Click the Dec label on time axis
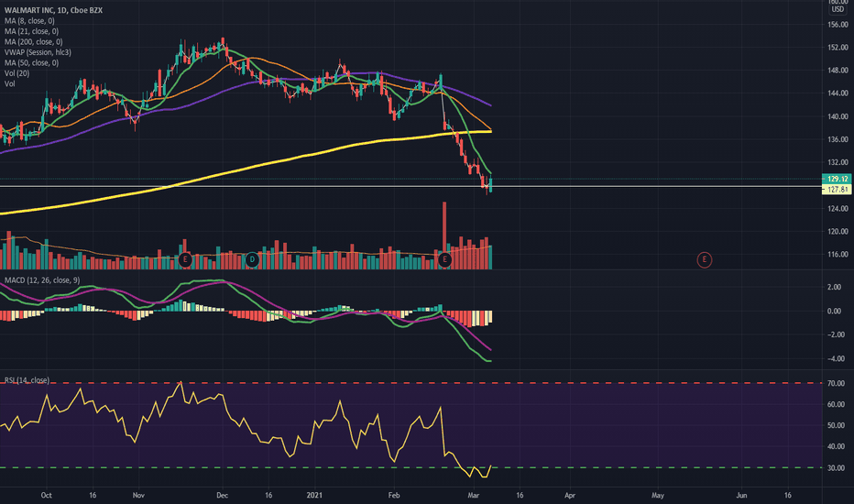Screen dimensions: 854x504 [222, 495]
